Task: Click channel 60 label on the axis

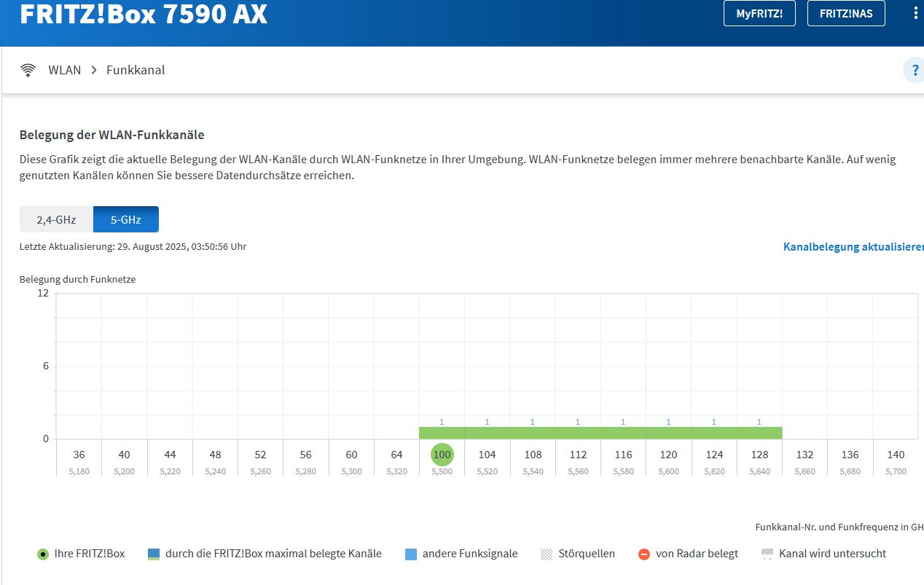Action: [x=351, y=455]
